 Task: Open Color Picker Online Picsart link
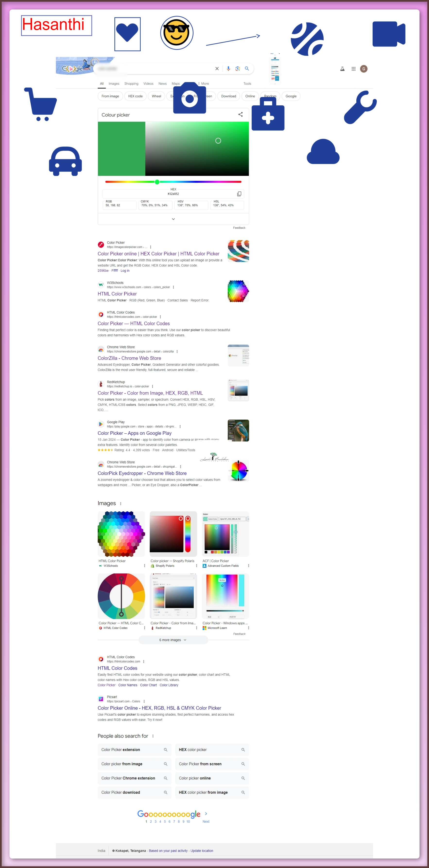pyautogui.click(x=160, y=708)
